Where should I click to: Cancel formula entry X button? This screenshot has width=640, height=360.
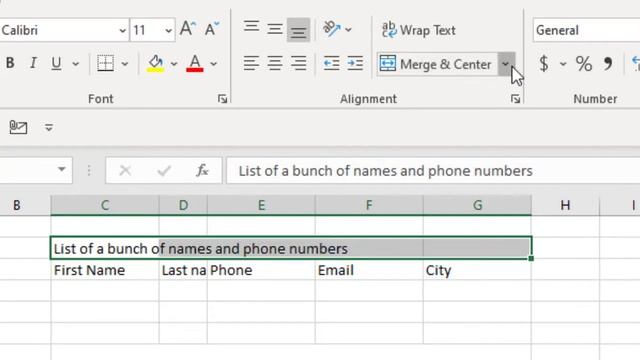pyautogui.click(x=125, y=171)
